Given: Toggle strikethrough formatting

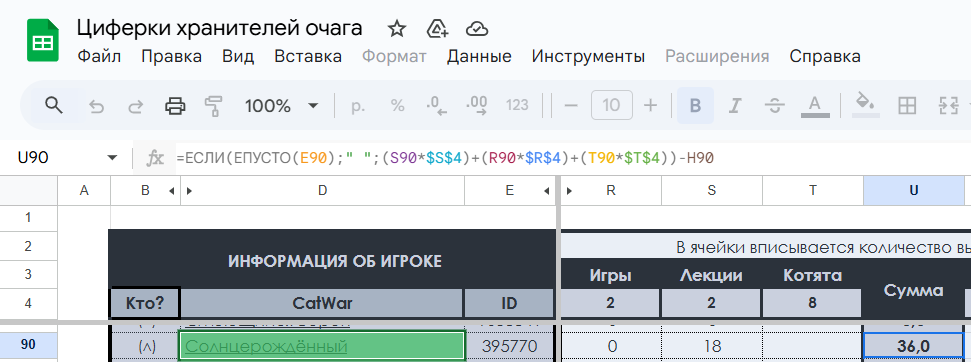Looking at the screenshot, I should point(774,106).
